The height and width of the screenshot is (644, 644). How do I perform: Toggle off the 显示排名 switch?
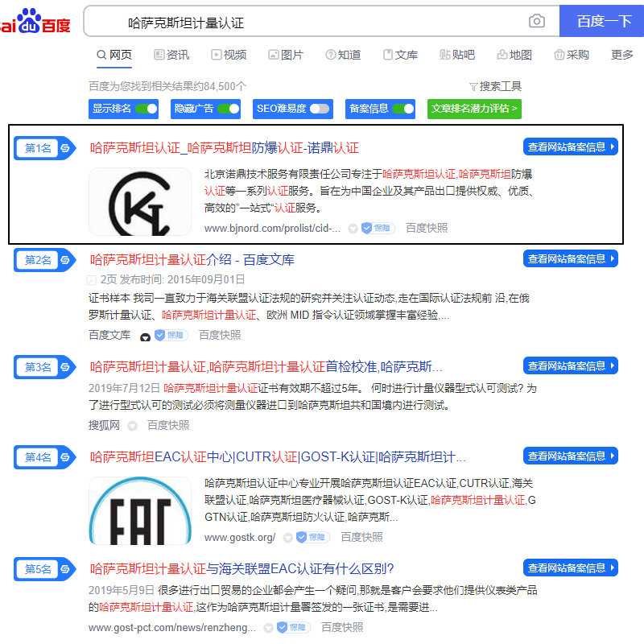click(150, 108)
